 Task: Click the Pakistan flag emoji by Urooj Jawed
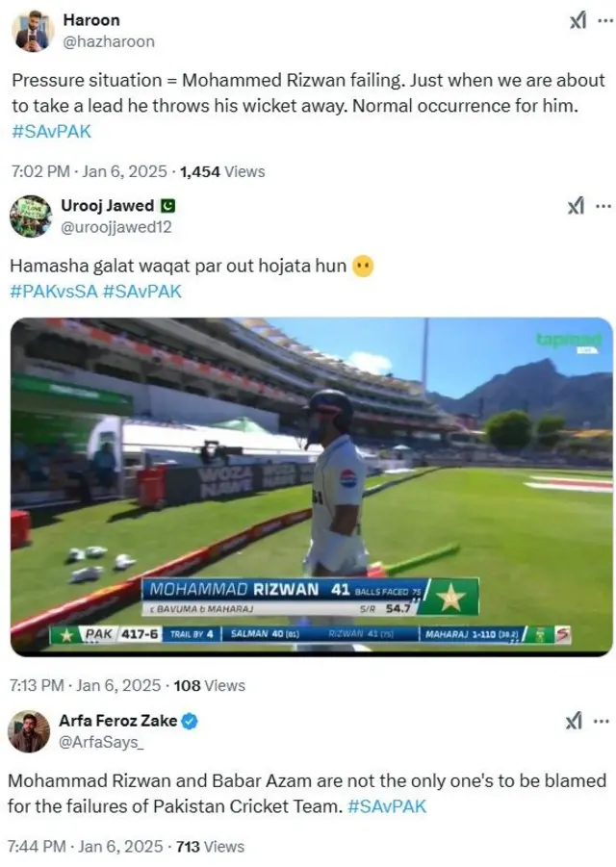point(168,205)
